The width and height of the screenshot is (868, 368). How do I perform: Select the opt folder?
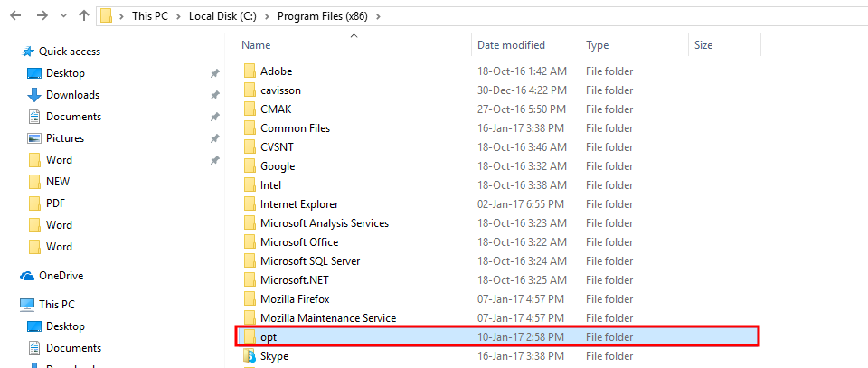pos(497,336)
